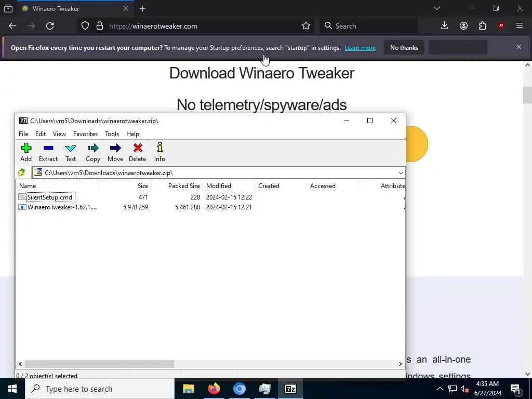Open the Windows Start menu
532x399 pixels.
pyautogui.click(x=12, y=389)
